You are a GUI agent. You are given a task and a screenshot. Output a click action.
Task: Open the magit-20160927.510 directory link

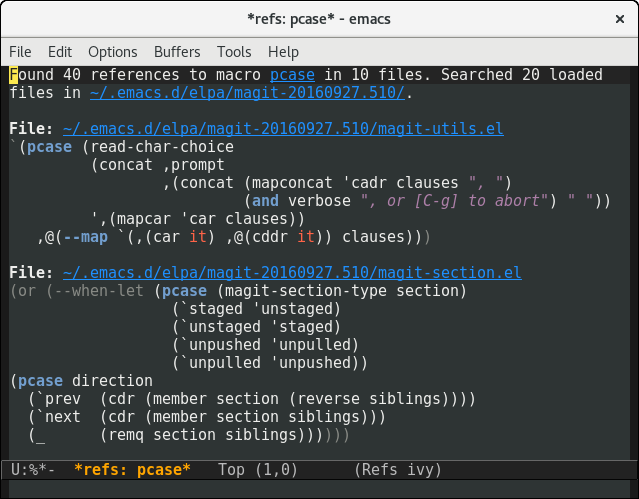click(x=247, y=93)
